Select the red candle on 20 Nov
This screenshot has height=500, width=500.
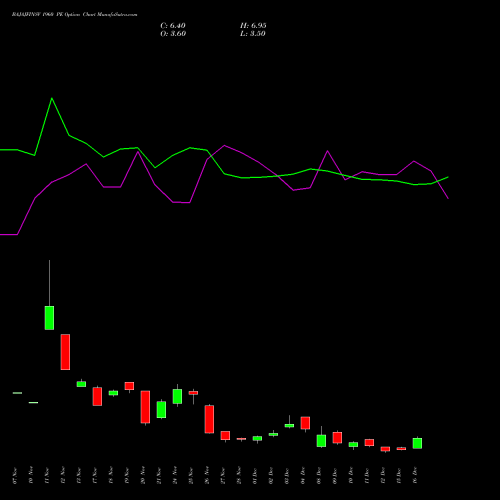145,407
